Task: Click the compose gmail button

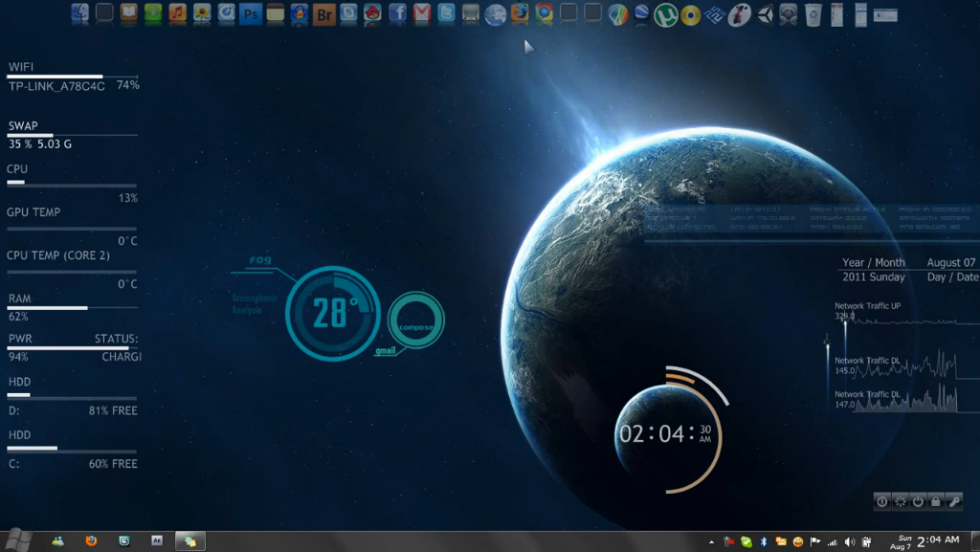Action: coord(415,322)
